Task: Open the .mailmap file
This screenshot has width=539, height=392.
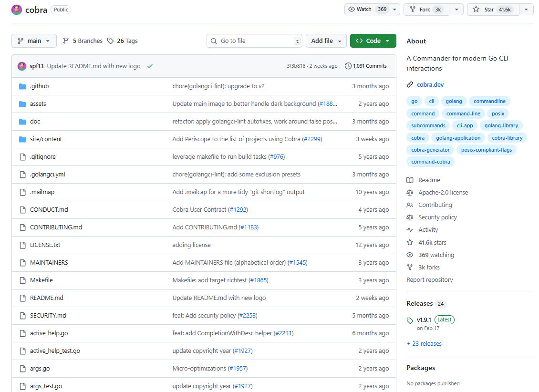Action: click(x=42, y=192)
